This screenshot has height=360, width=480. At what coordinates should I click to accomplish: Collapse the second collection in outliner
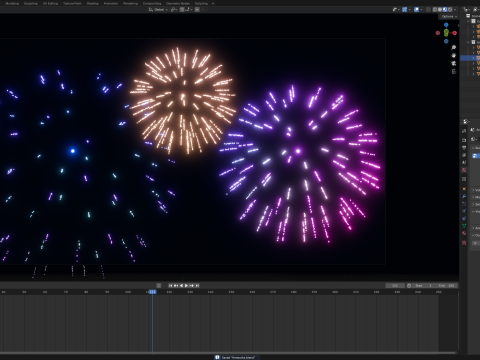tap(469, 42)
